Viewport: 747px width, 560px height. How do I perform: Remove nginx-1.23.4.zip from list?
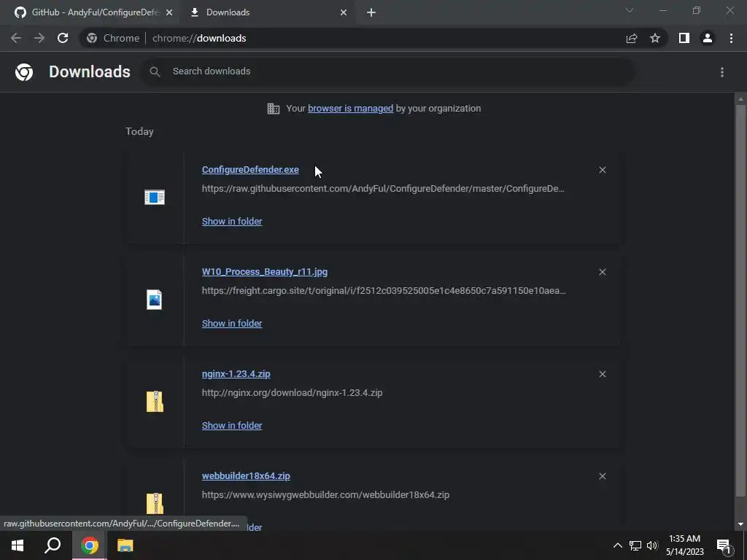pyautogui.click(x=602, y=374)
